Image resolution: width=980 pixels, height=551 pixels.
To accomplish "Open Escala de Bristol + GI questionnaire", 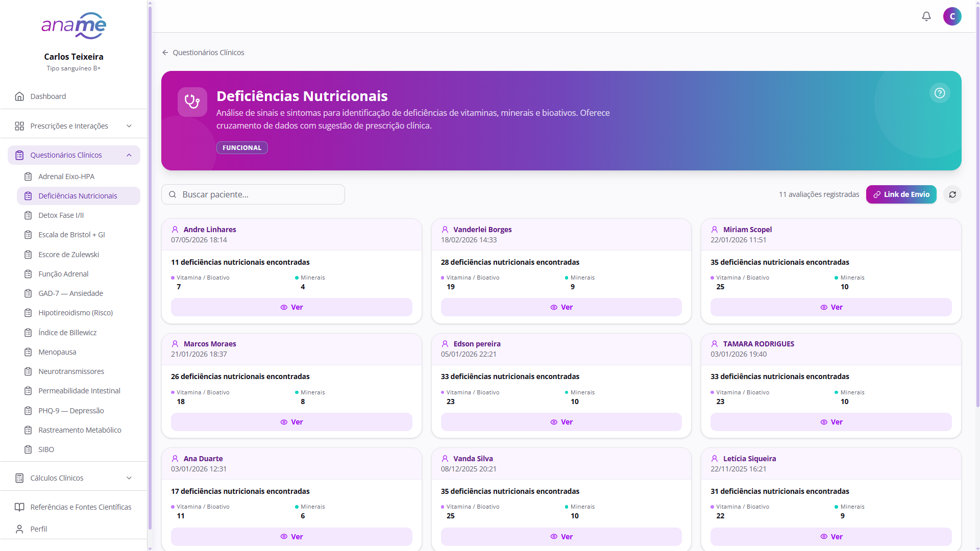I will pos(79,235).
